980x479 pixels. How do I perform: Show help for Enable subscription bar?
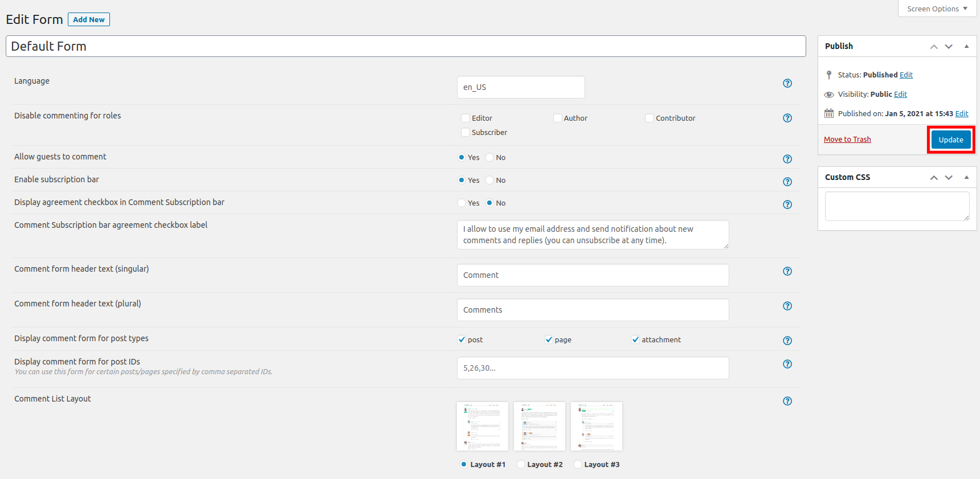(787, 182)
